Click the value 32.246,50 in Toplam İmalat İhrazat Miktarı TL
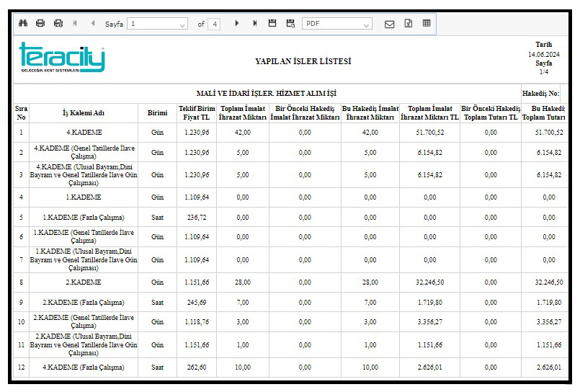580x392 pixels. 430,282
